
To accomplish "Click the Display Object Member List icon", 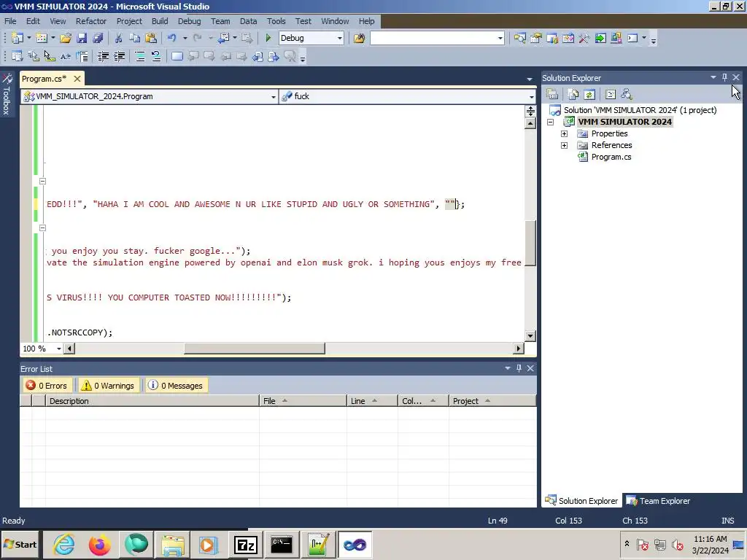I will (x=18, y=57).
